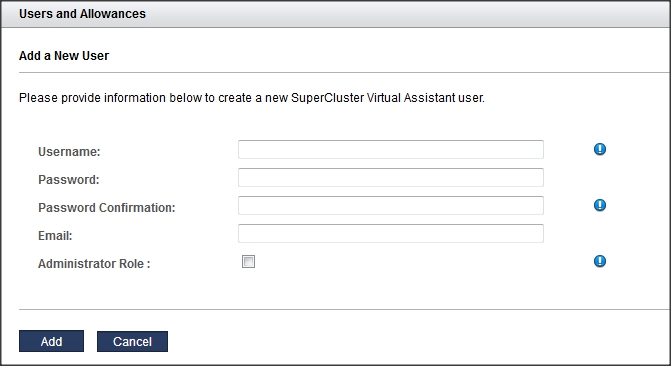
Task: Click the Users and Allowances title
Action: [82, 14]
